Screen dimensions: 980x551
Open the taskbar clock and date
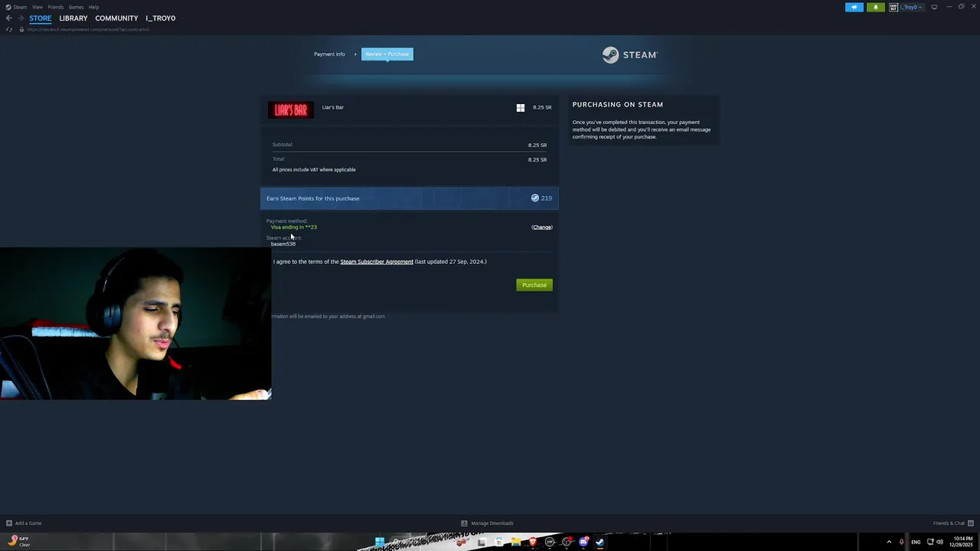[x=962, y=543]
